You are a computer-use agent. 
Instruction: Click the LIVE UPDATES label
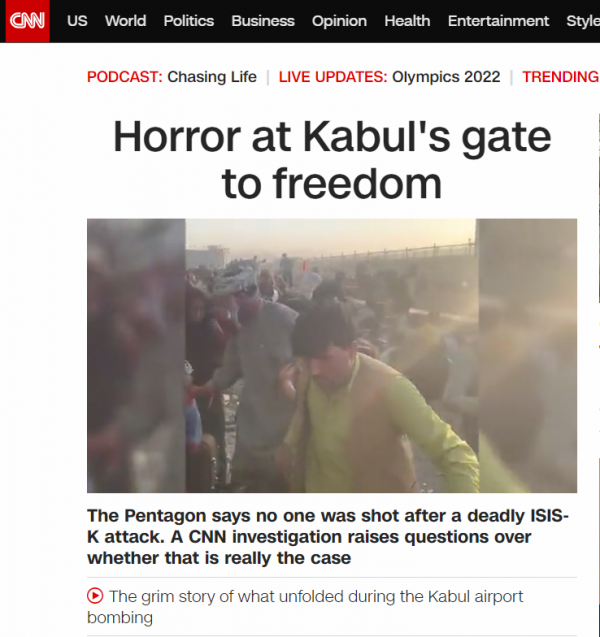click(333, 77)
